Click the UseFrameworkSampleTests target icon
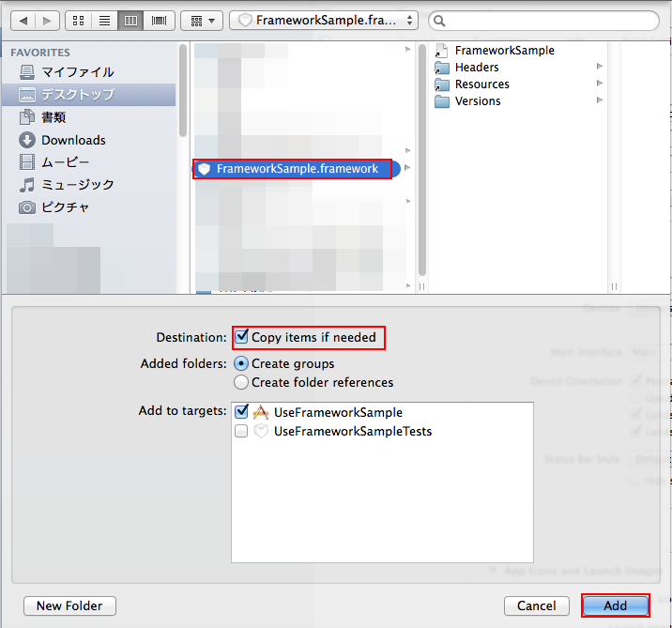The image size is (672, 628). coord(261,431)
